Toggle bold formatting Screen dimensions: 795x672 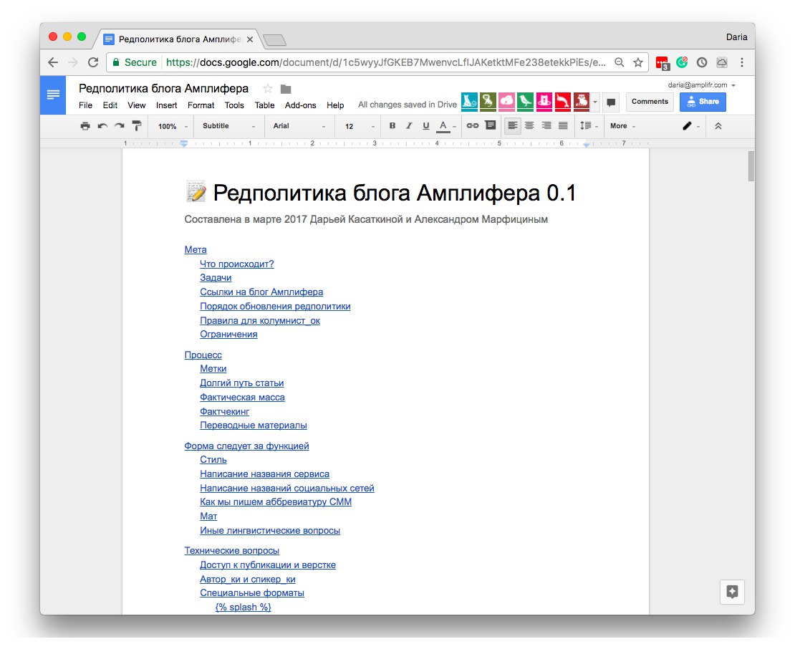point(392,126)
